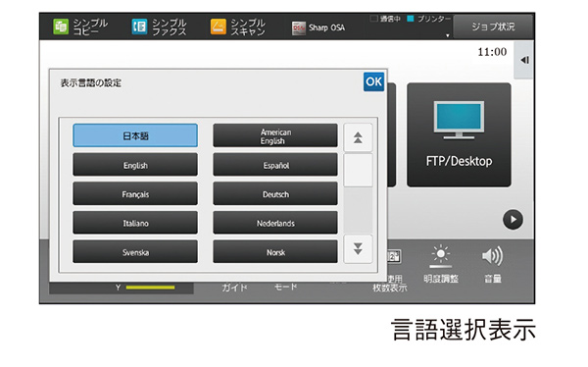Choose English language option
This screenshot has height=367, width=588.
pyautogui.click(x=135, y=165)
